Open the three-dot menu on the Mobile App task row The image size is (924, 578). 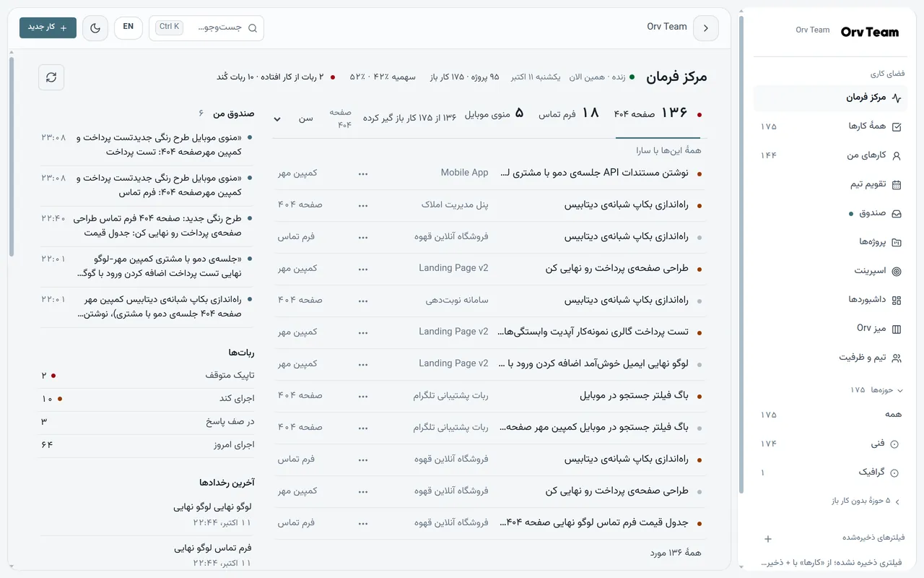click(363, 173)
